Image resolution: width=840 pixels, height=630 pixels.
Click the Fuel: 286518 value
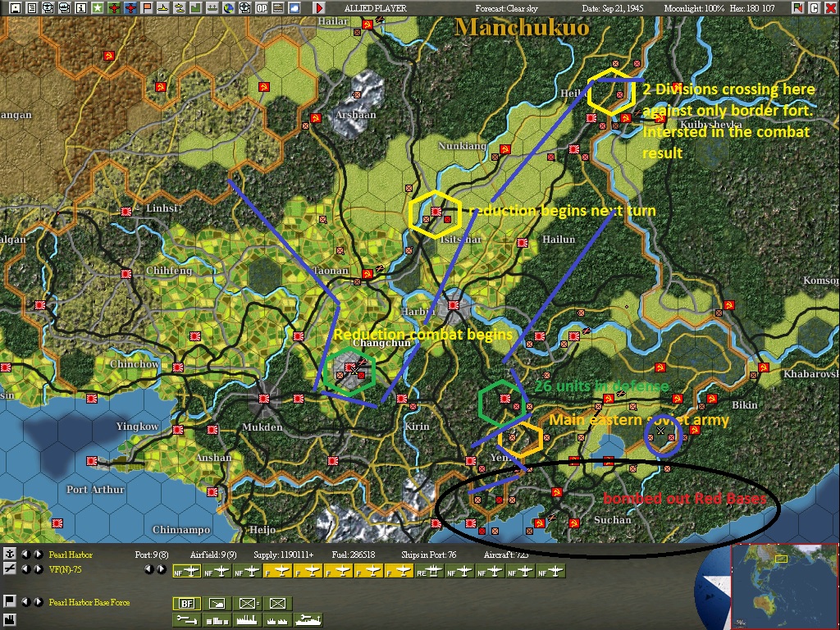(354, 555)
